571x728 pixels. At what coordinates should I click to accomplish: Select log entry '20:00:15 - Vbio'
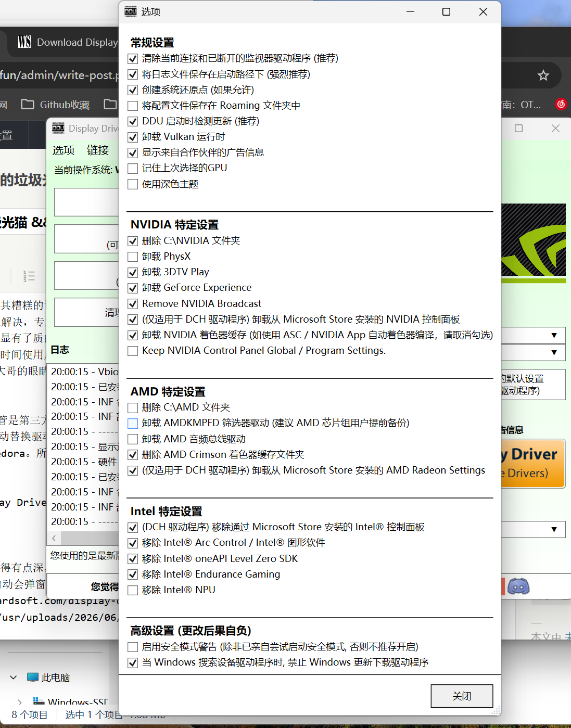(x=85, y=372)
